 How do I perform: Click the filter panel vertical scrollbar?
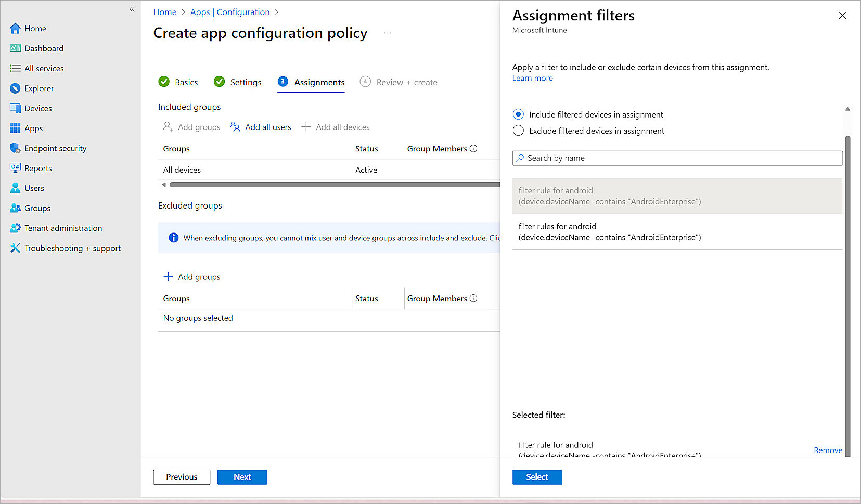[847, 296]
